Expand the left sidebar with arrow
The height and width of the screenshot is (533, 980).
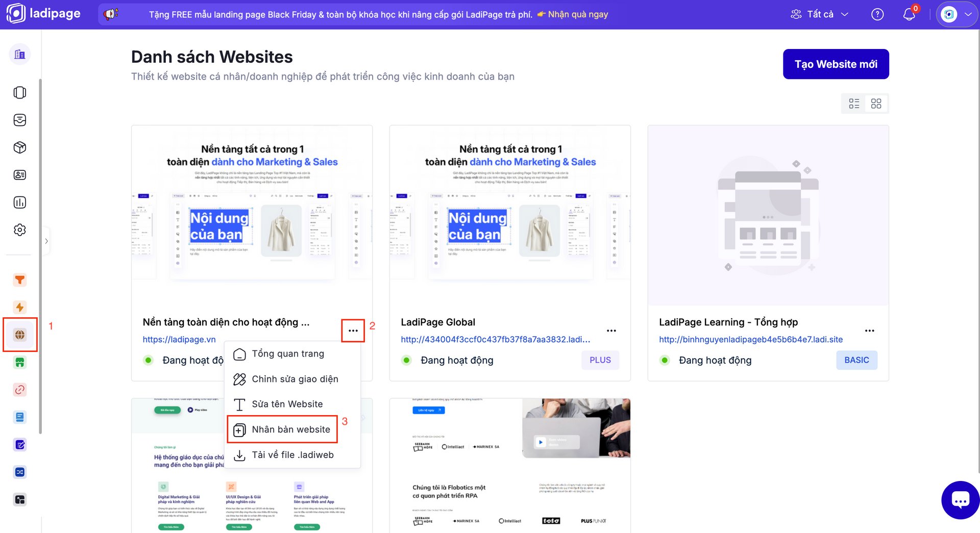[46, 241]
